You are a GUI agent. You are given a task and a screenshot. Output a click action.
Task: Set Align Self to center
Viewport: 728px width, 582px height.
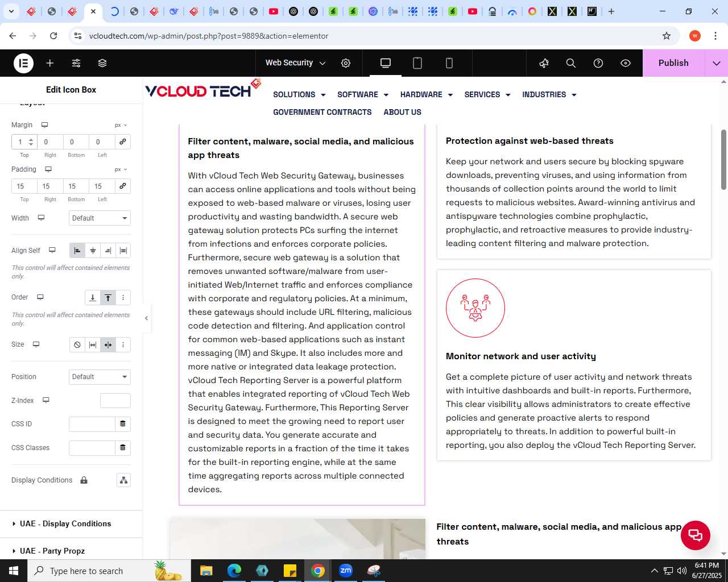93,250
